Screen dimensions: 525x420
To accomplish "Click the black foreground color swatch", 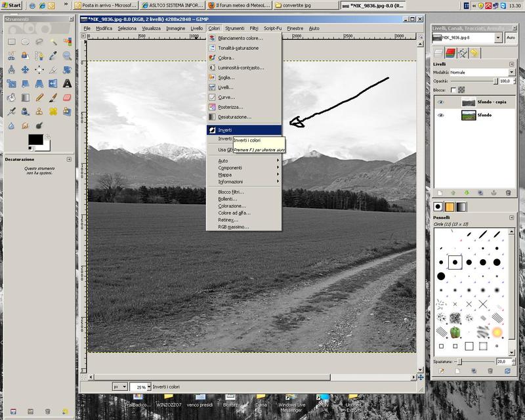I will (x=35, y=140).
